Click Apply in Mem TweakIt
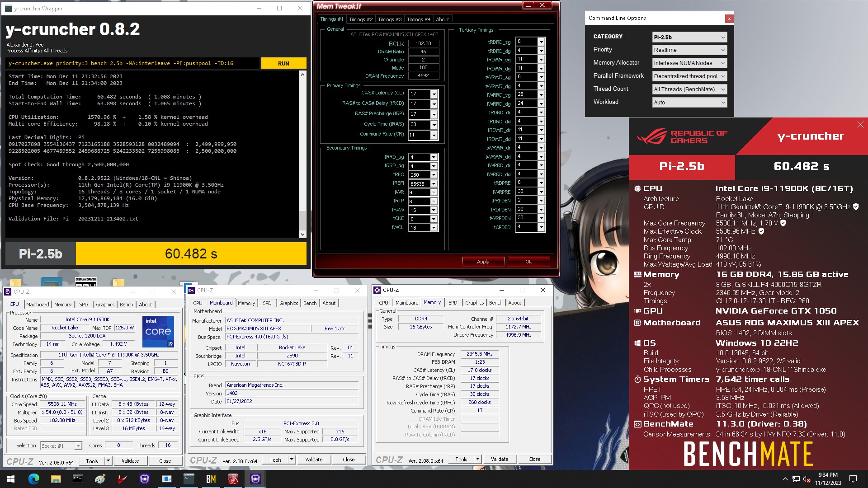 click(483, 262)
